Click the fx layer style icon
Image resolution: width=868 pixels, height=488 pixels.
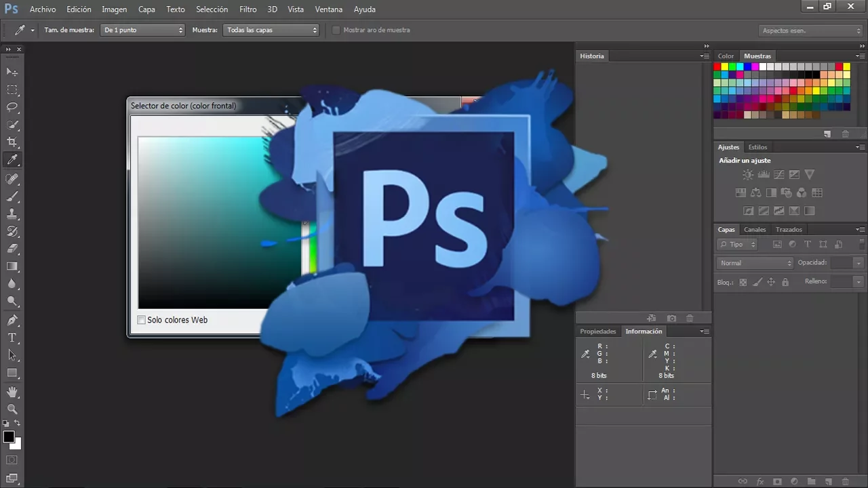(x=760, y=481)
